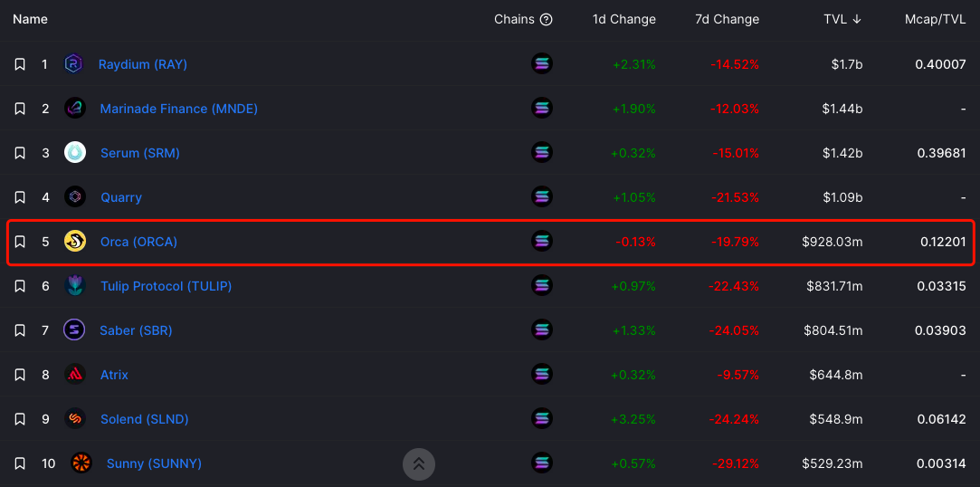The height and width of the screenshot is (487, 980).
Task: Click the Tulip Protocol flower logo
Action: [75, 286]
